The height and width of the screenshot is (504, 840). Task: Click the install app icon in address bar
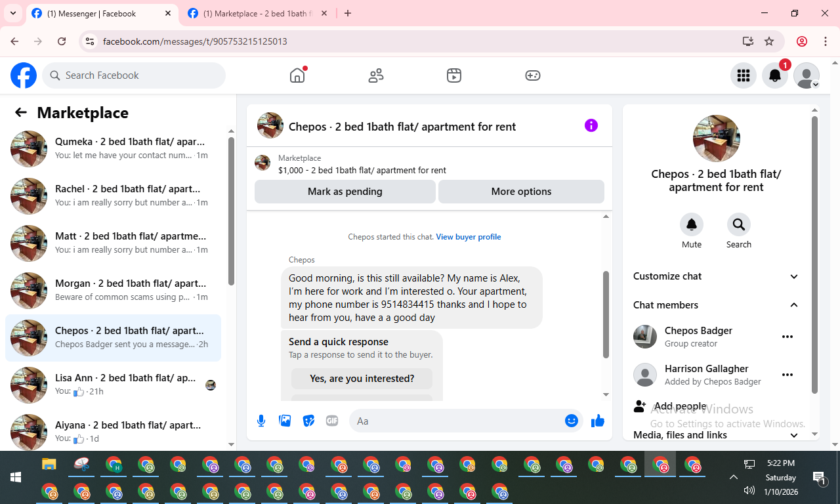pyautogui.click(x=748, y=41)
